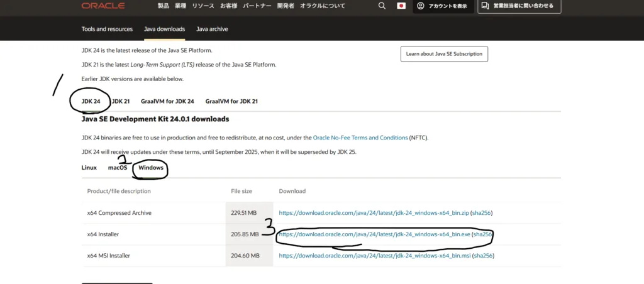
Task: Select the JDK 21 tab
Action: click(121, 101)
